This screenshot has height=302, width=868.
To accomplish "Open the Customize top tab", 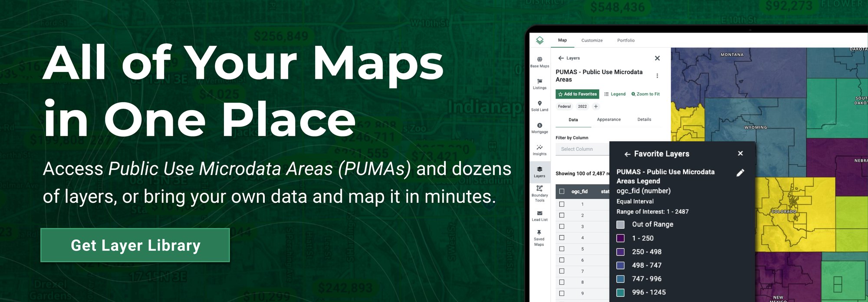I will [x=592, y=40].
